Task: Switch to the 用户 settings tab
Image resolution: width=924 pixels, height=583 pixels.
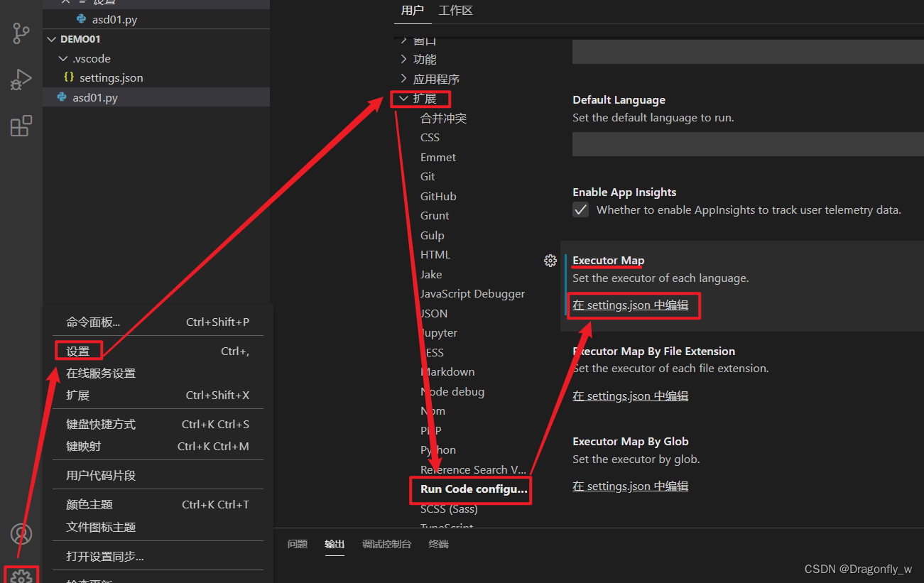Action: click(412, 11)
